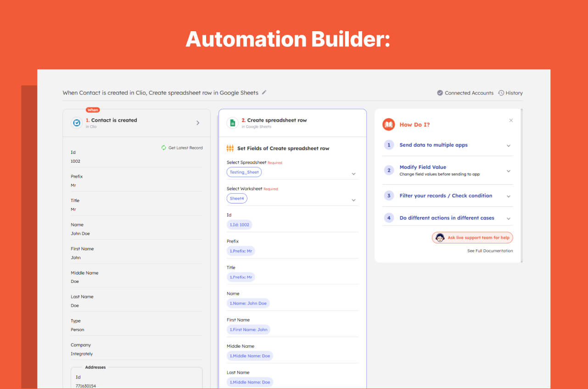Click the Set Fields sliders icon
This screenshot has width=588, height=389.
pos(230,148)
